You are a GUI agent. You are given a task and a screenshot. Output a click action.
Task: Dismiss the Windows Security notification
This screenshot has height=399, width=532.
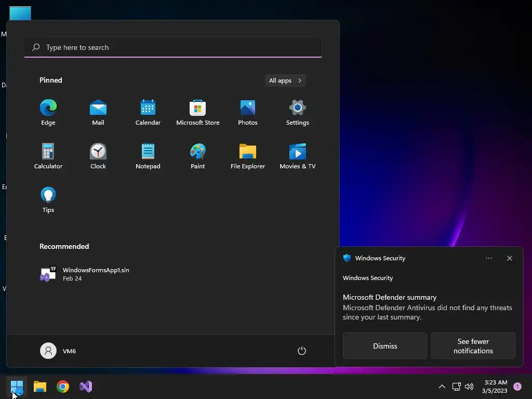(x=385, y=345)
